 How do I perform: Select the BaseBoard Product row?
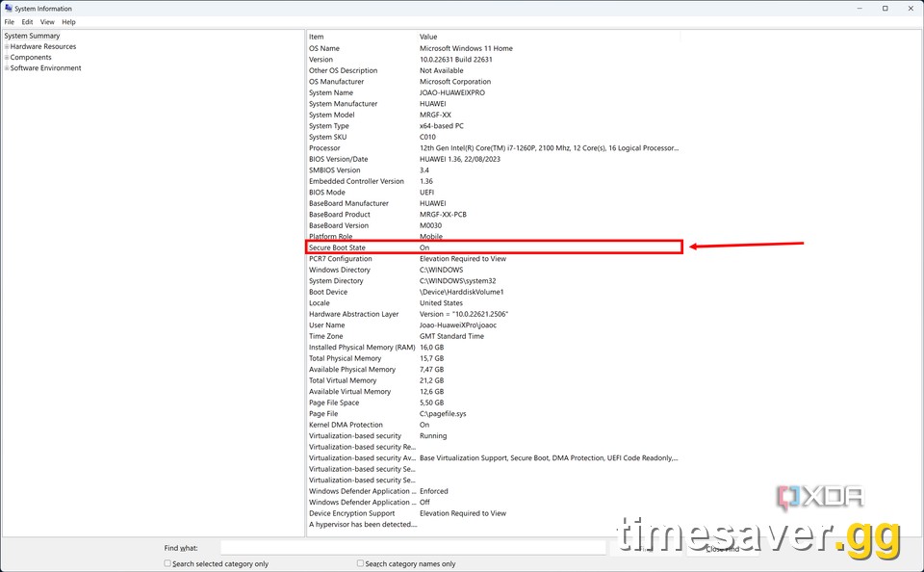(493, 215)
